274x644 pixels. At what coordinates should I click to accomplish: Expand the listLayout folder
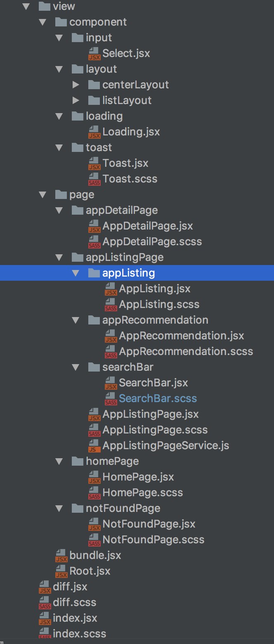pos(76,100)
